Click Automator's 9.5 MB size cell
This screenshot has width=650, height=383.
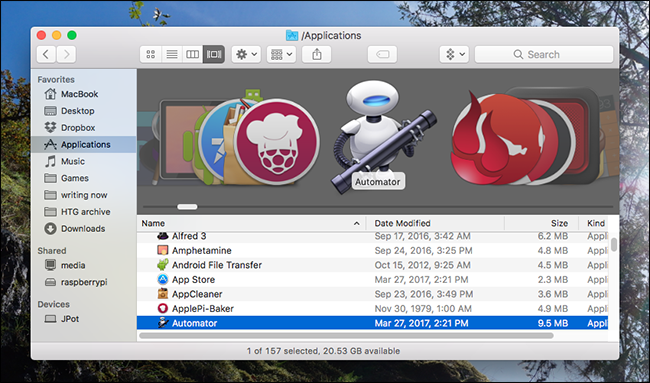tap(553, 323)
